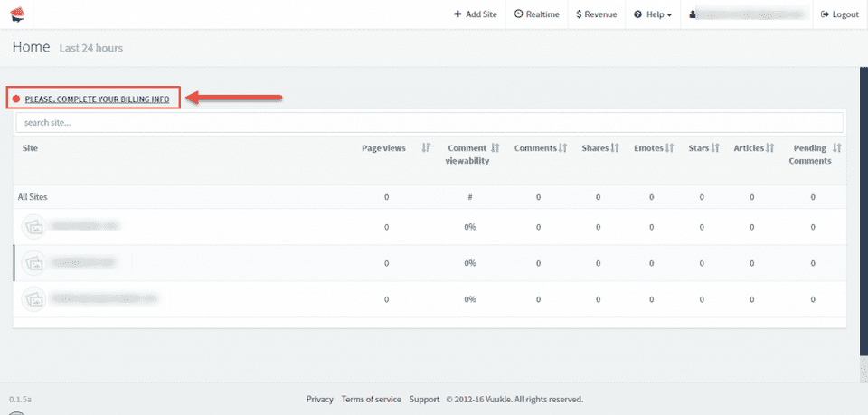Image resolution: width=868 pixels, height=415 pixels.
Task: Click the Last 24 hours label
Action: (x=90, y=48)
